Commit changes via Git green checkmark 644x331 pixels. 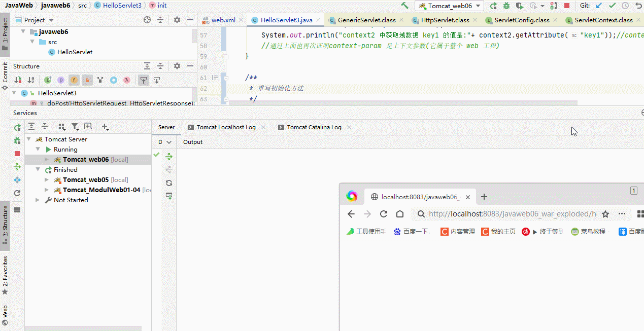[x=613, y=6]
